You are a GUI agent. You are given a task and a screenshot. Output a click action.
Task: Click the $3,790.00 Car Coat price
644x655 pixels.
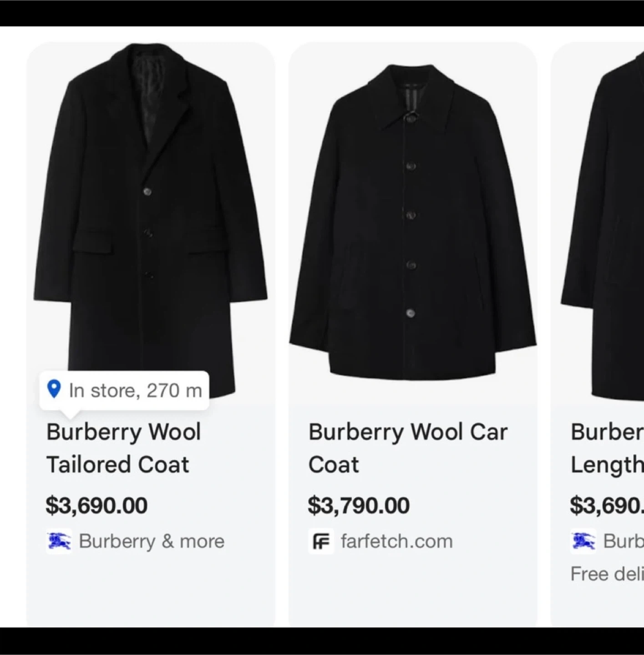pyautogui.click(x=359, y=505)
